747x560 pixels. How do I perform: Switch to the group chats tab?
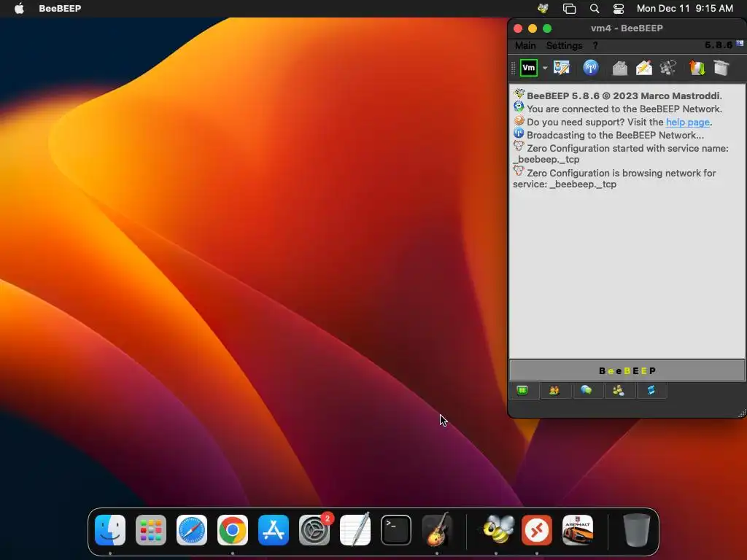pos(619,391)
